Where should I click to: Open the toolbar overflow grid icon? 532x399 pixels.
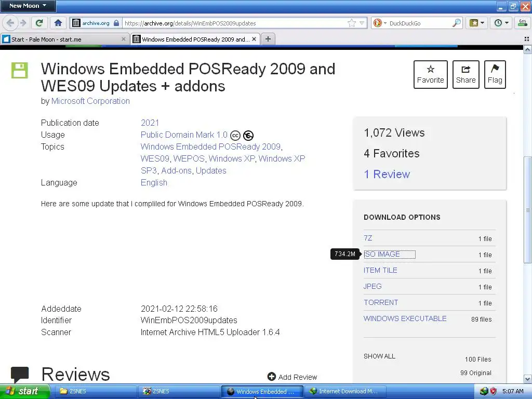[x=527, y=39]
